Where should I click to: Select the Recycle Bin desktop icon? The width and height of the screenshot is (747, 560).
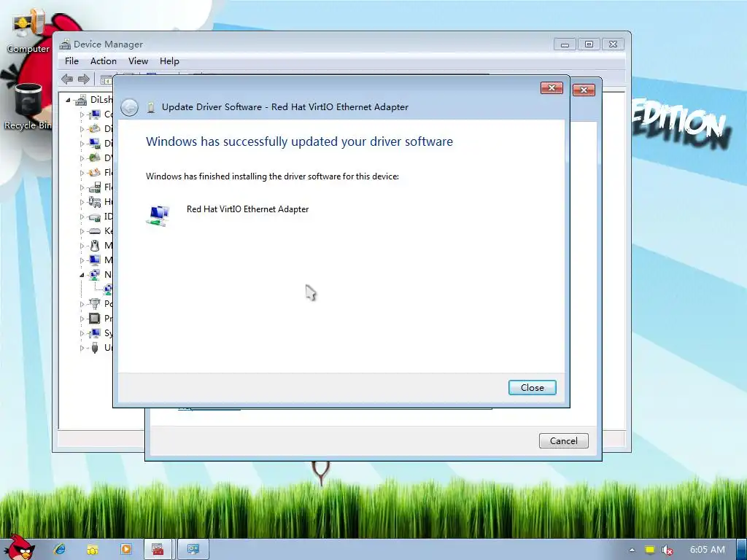(28, 106)
